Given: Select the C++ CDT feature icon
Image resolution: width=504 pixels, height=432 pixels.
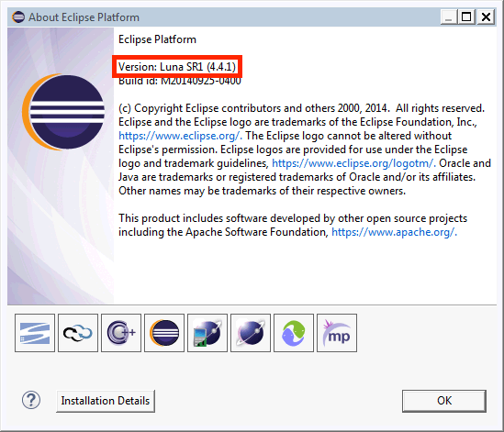Looking at the screenshot, I should (x=121, y=333).
